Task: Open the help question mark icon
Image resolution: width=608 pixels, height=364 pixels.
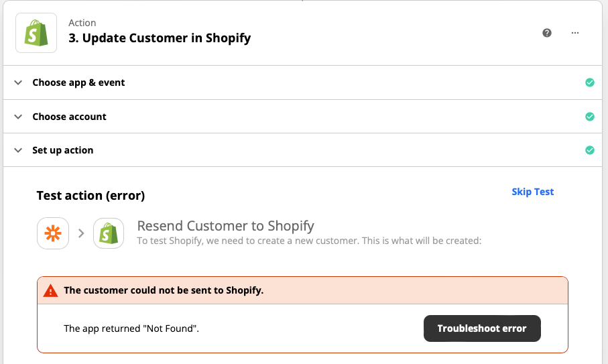Action: 547,33
